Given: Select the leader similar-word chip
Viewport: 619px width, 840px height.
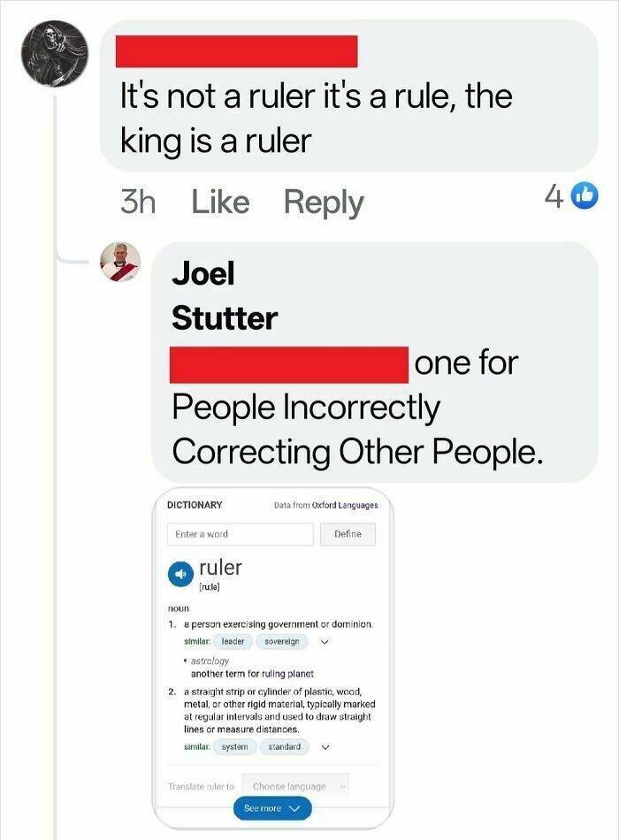Looking at the screenshot, I should pyautogui.click(x=232, y=640).
